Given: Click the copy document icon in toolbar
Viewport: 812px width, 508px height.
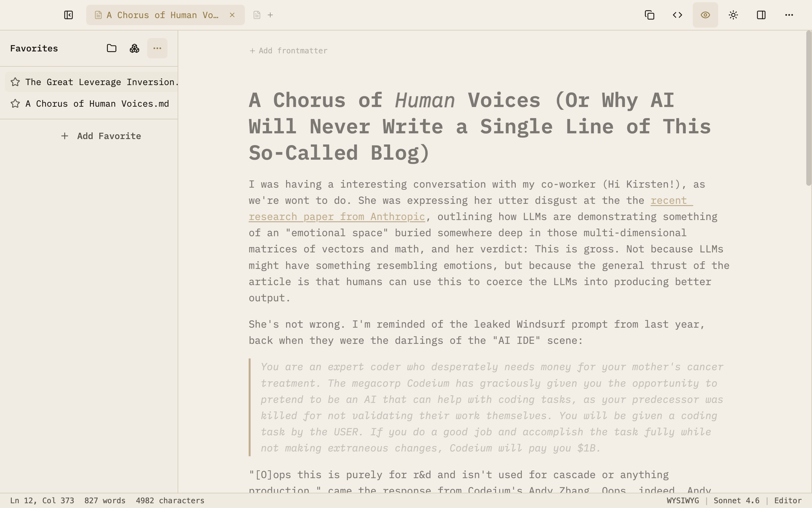Looking at the screenshot, I should [650, 15].
